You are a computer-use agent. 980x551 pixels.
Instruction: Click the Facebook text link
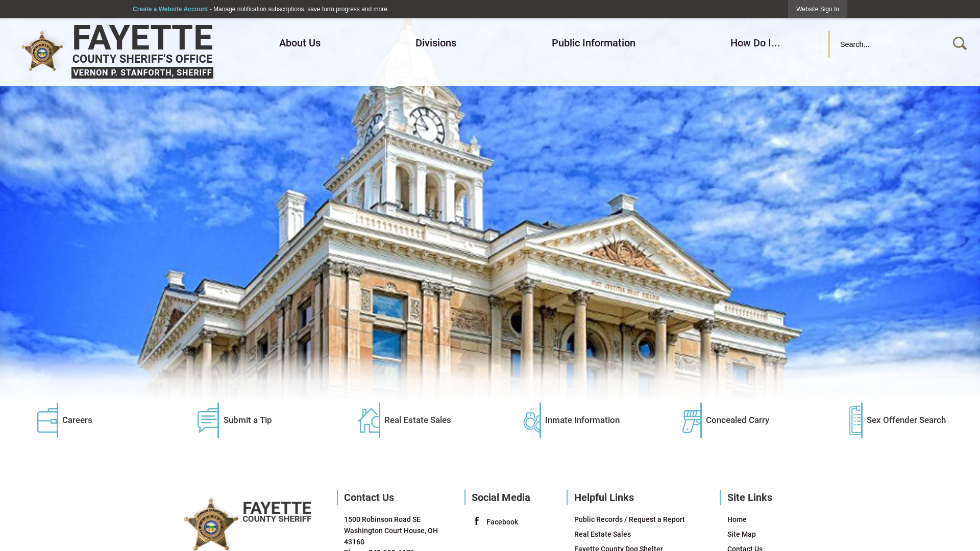pyautogui.click(x=502, y=522)
